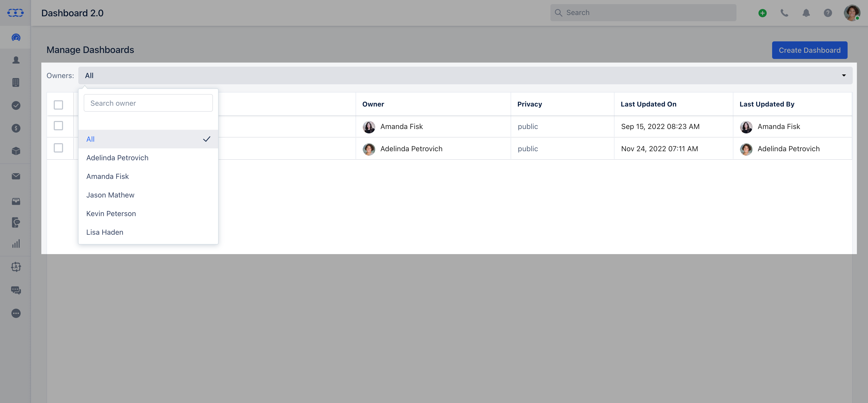The width and height of the screenshot is (868, 403).
Task: Click Adelinda Petrovich in Last Updated By column
Action: pyautogui.click(x=788, y=149)
